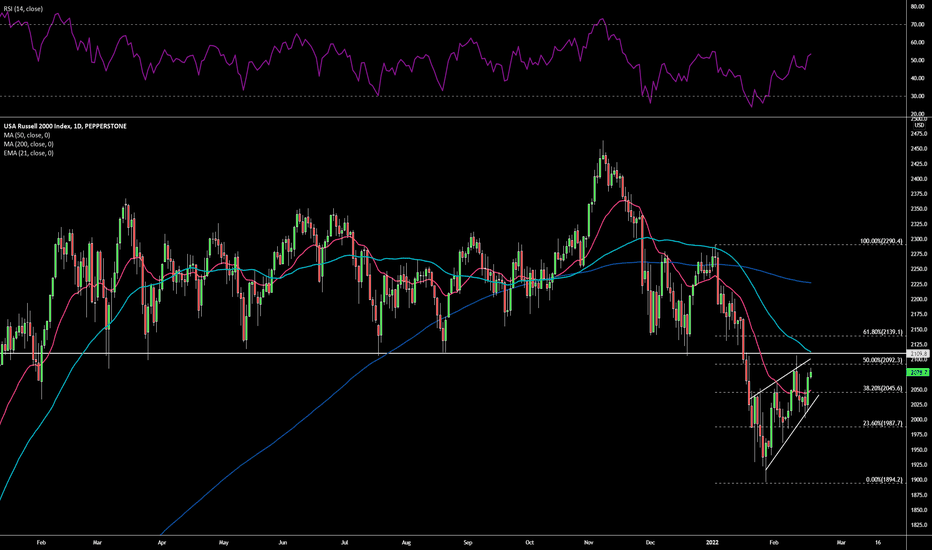Click the MA (50, close, 0) legend
The image size is (932, 550).
pyautogui.click(x=27, y=135)
